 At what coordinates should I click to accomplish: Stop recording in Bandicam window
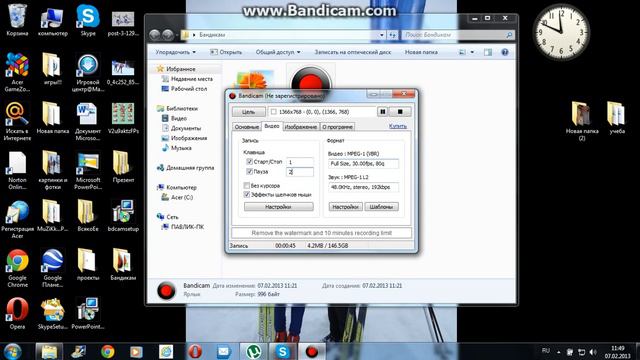click(400, 111)
